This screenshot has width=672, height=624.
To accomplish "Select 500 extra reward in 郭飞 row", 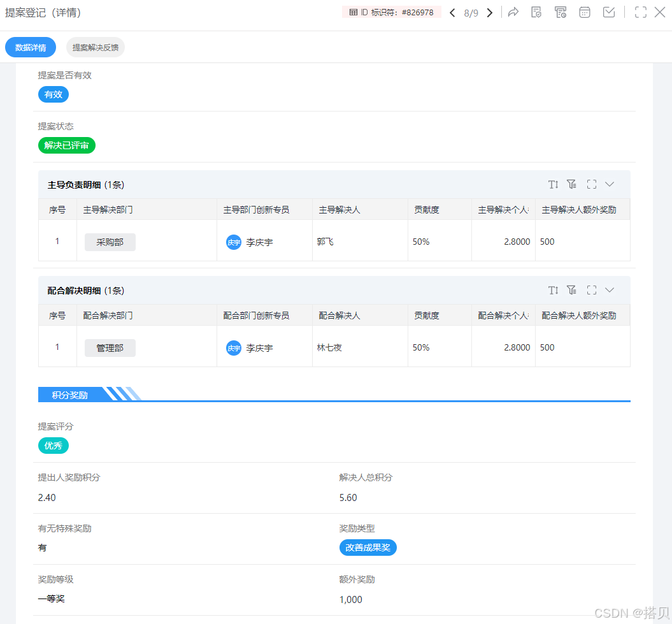I will click(582, 242).
